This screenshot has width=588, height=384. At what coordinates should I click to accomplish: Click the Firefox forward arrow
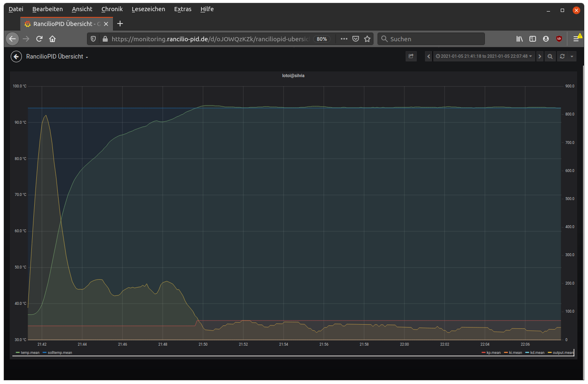coord(26,39)
